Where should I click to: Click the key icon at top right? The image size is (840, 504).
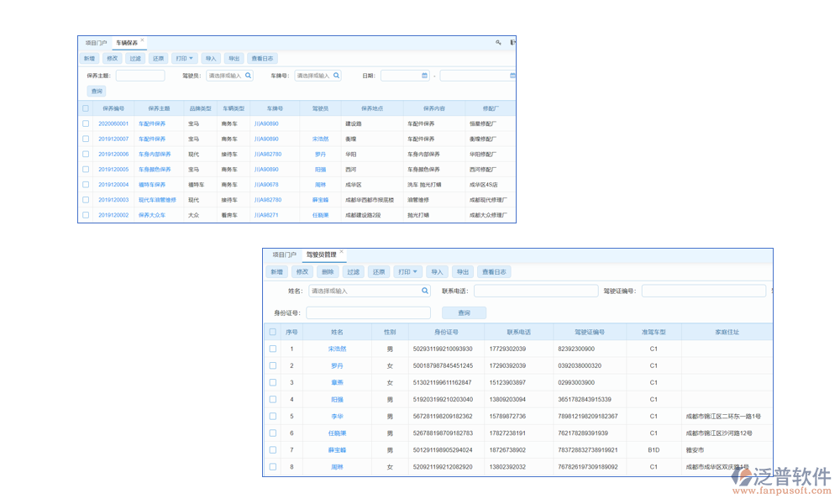(x=498, y=42)
